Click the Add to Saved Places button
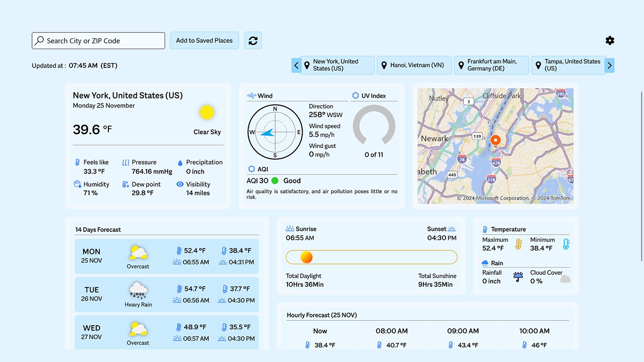The image size is (644, 362). tap(204, 41)
